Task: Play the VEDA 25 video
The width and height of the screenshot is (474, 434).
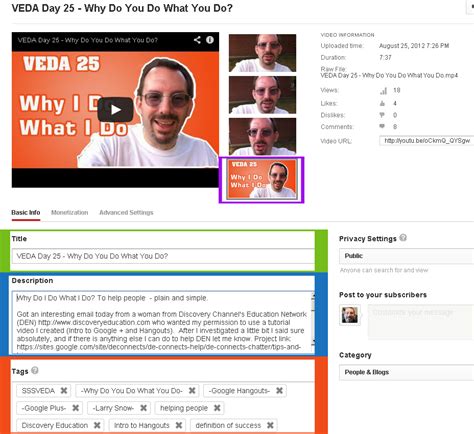Action: point(115,109)
